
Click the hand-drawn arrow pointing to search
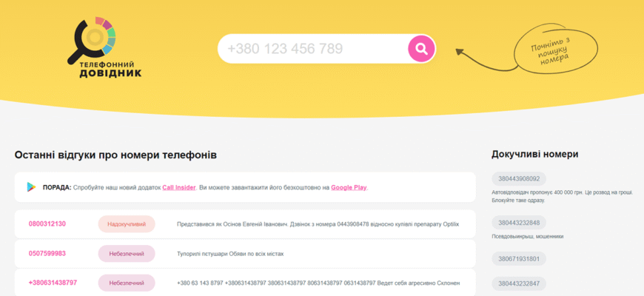point(485,59)
